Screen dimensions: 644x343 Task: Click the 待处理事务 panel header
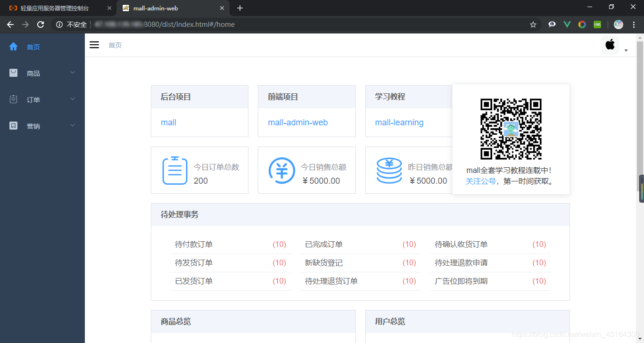coord(360,215)
